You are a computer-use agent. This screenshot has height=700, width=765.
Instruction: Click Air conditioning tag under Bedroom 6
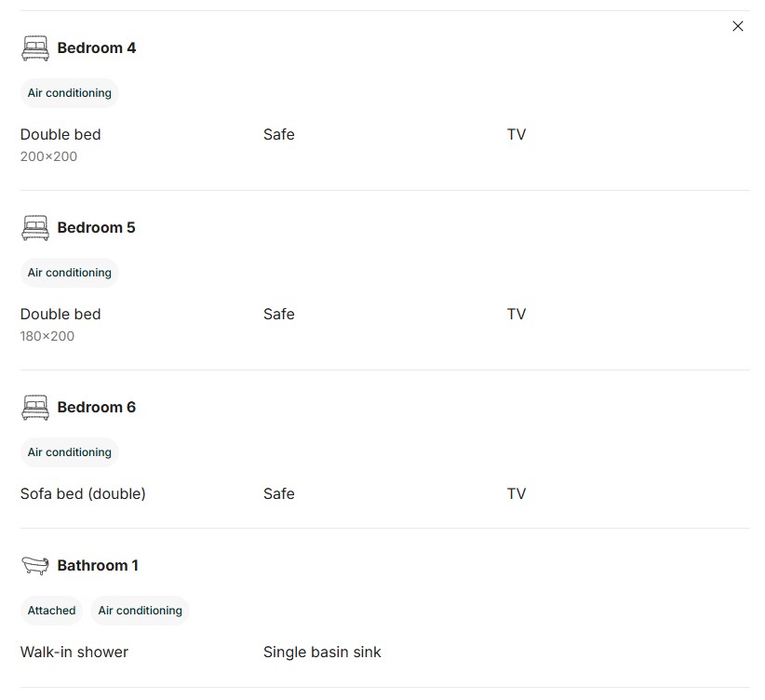coord(69,452)
